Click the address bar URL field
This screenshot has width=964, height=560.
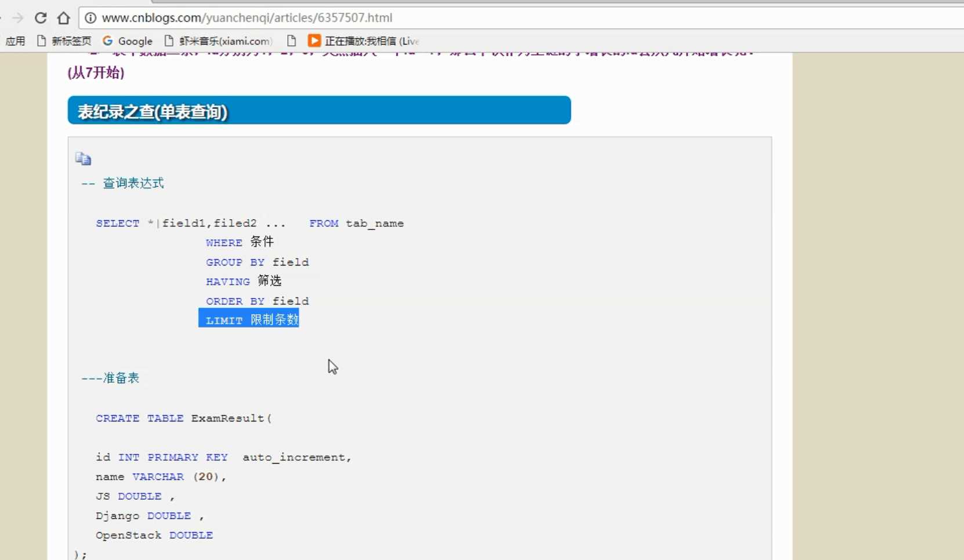point(522,18)
